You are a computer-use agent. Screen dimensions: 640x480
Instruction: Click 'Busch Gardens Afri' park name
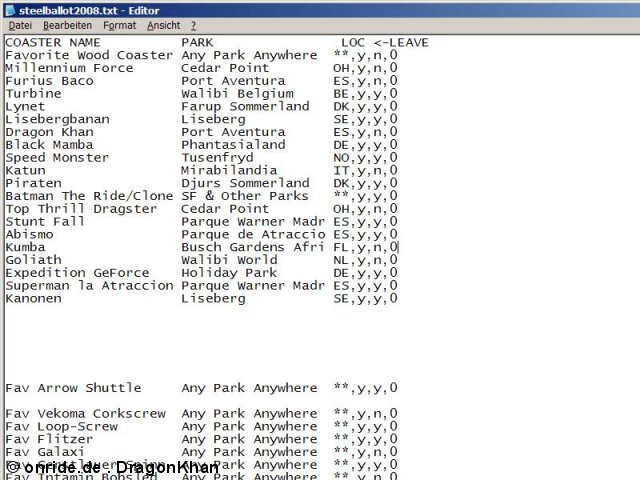click(x=253, y=247)
